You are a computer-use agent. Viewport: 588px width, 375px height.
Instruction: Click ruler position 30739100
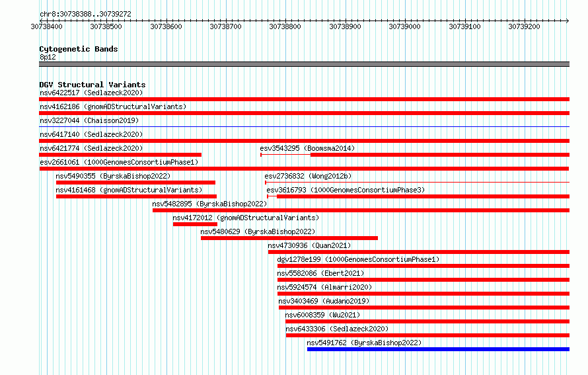coord(464,26)
